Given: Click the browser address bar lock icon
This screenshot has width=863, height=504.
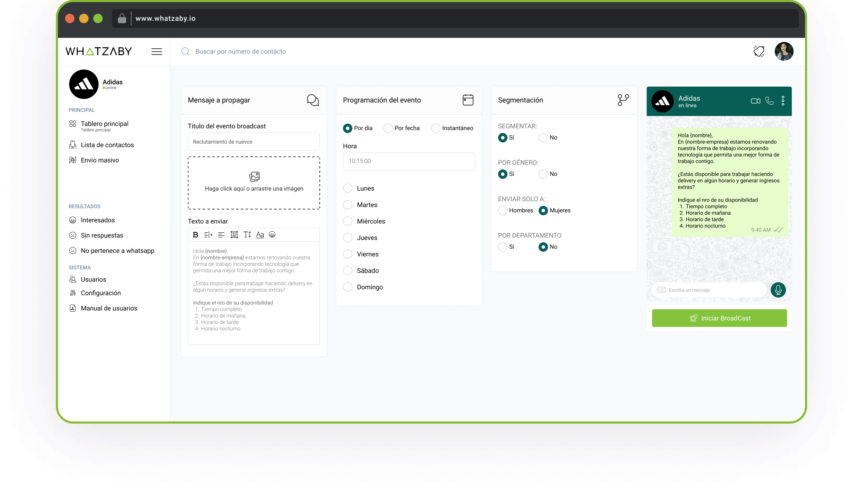Looking at the screenshot, I should tap(122, 18).
